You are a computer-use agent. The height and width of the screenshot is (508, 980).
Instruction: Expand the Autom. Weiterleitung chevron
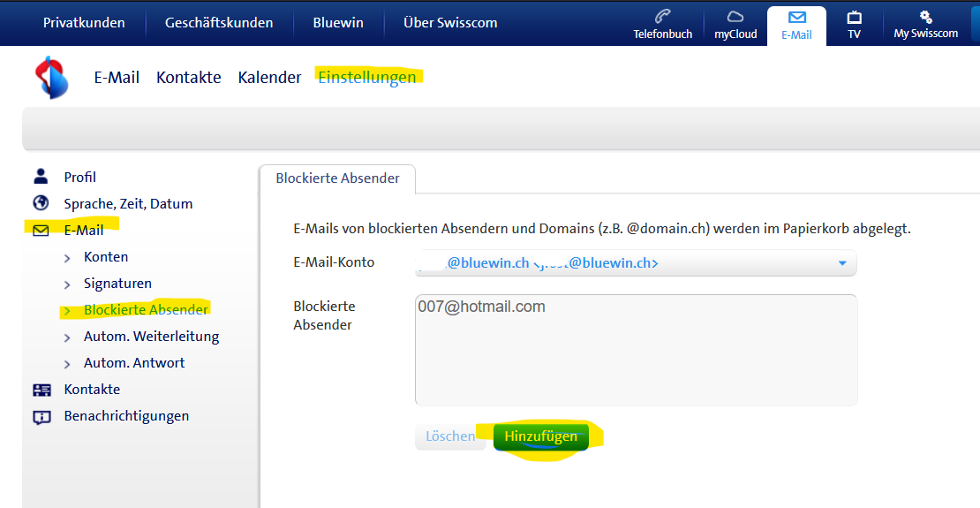(x=67, y=337)
